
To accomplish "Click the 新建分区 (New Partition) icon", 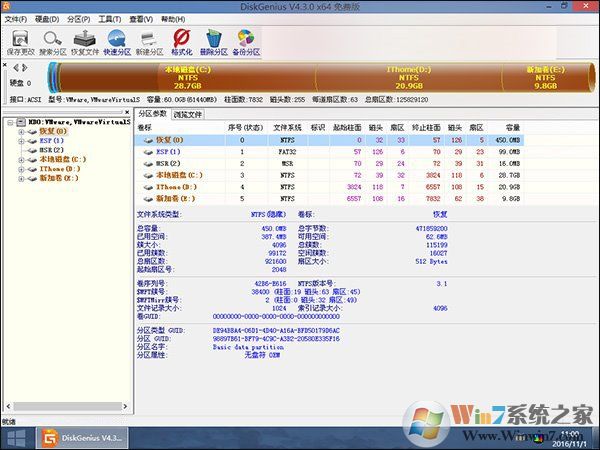I will (149, 42).
